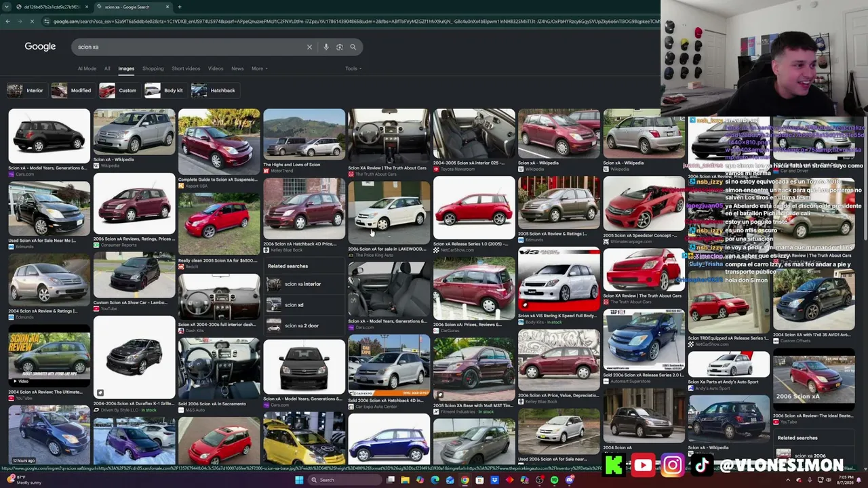Focus the Google search field with 'scion xa'
Viewport: 868px width, 488px height.
pos(190,47)
